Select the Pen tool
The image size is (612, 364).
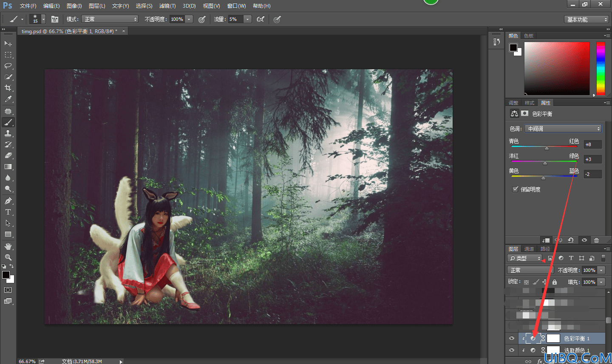point(8,200)
